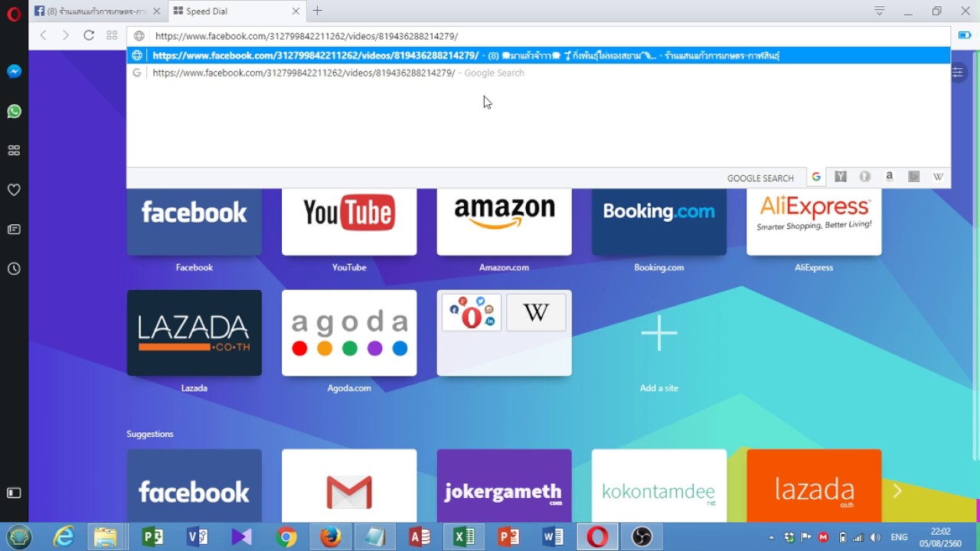Open the Facebook speed dial tile

tap(194, 222)
